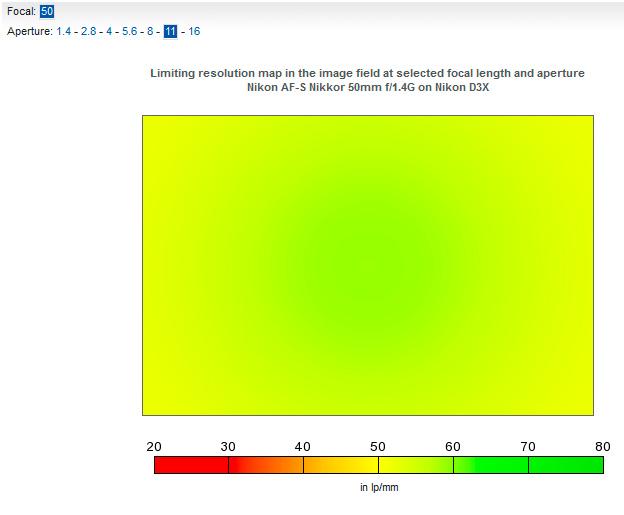Click the 70-80 green legend segment
Screen dimensions: 624x515
click(566, 465)
